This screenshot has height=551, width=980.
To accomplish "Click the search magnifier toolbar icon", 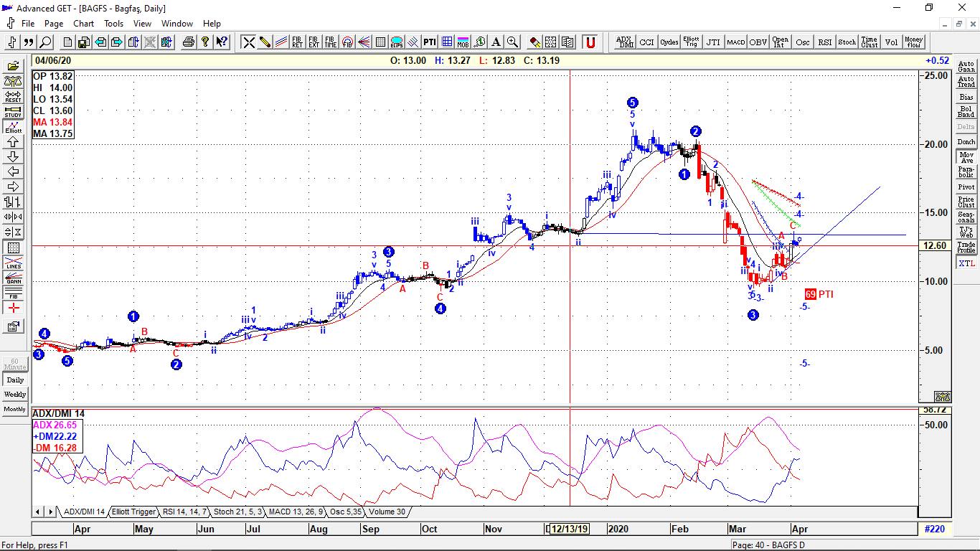I will click(x=46, y=42).
